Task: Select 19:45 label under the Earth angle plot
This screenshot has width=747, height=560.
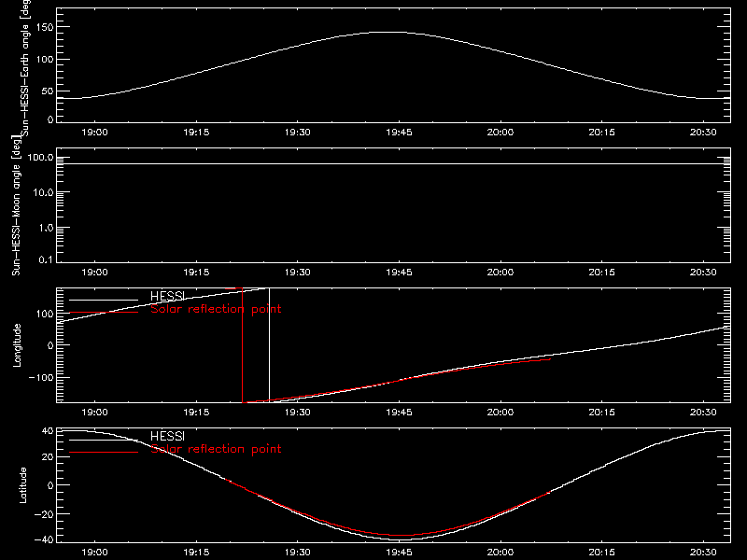Action: 399,133
